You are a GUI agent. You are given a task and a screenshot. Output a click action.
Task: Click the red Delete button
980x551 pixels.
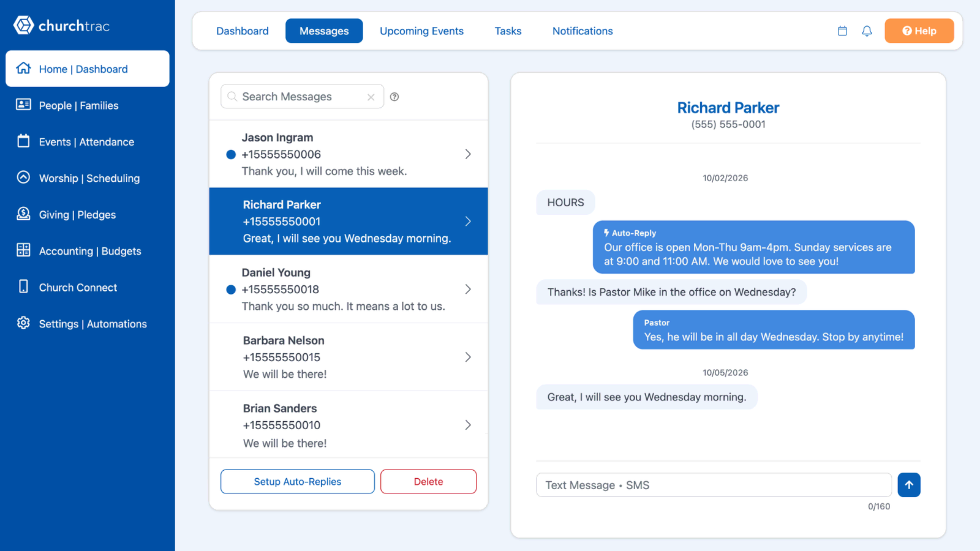[x=428, y=481]
